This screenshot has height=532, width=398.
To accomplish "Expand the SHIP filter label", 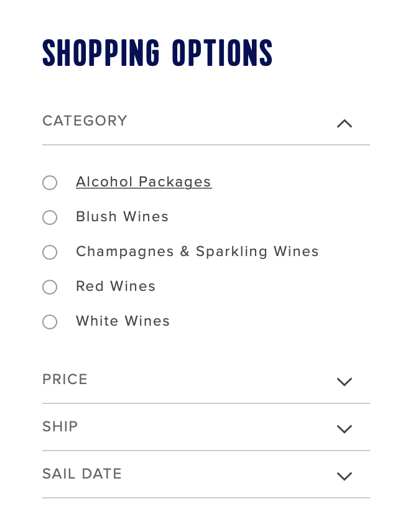I will (x=60, y=426).
